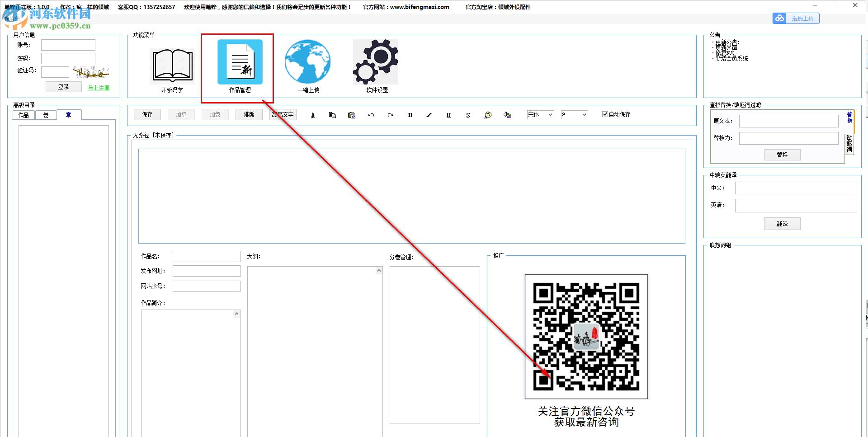
Task: Focus the 发布网址 field
Action: 207,271
